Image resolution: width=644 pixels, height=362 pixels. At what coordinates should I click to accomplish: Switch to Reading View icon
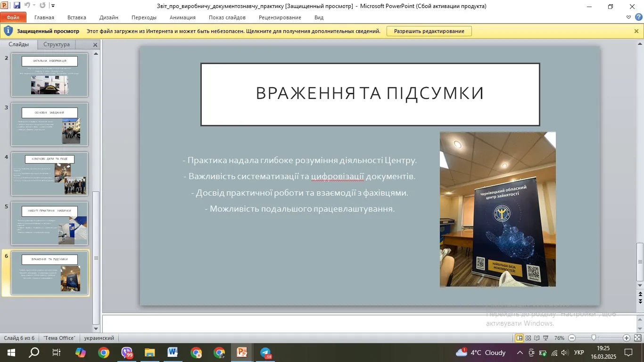[537, 338]
